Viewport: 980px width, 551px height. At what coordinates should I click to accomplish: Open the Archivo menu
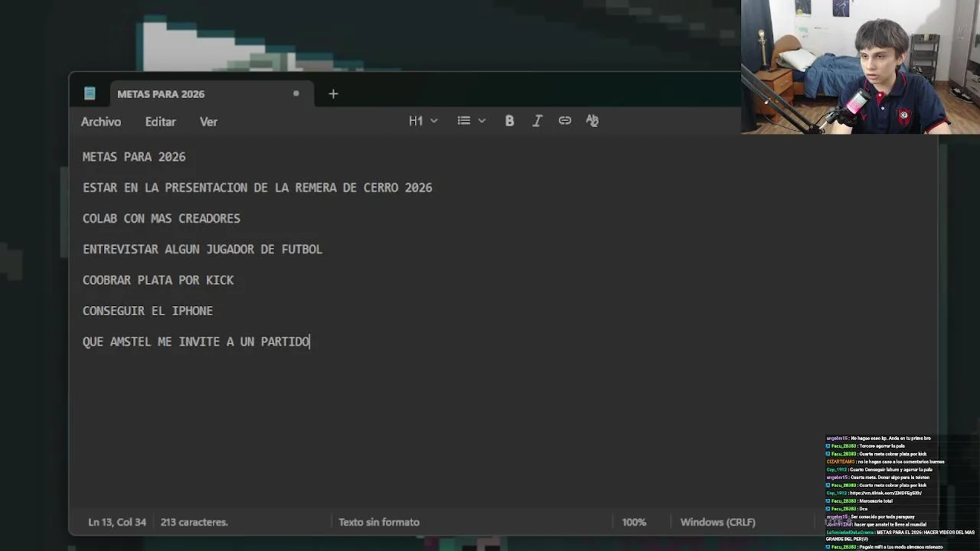(x=101, y=122)
